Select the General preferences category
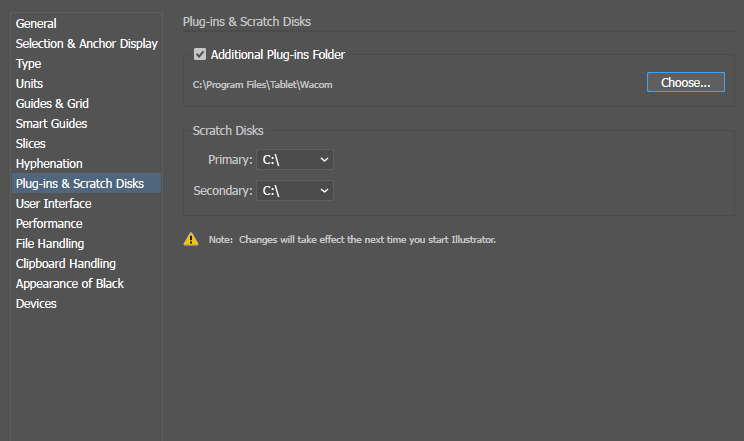This screenshot has width=744, height=441. (36, 23)
